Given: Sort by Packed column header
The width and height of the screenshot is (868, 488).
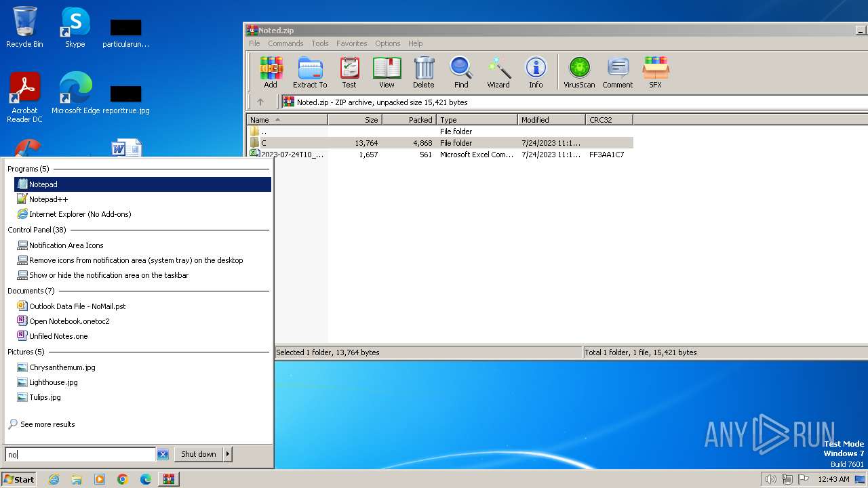Looking at the screenshot, I should coord(409,120).
